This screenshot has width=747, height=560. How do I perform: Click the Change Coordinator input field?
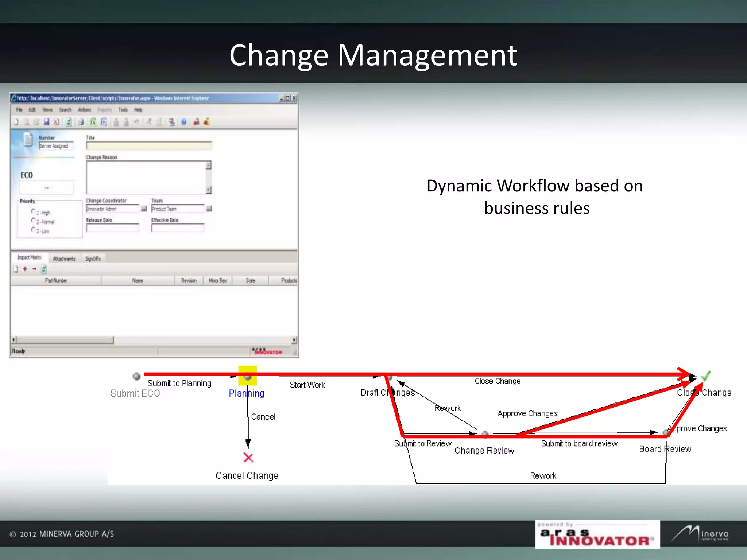coord(113,209)
